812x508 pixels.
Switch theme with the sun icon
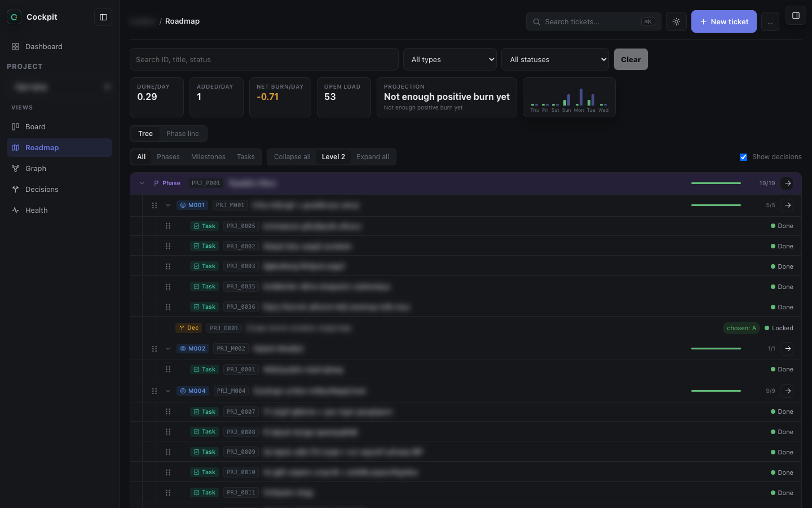[x=676, y=21]
